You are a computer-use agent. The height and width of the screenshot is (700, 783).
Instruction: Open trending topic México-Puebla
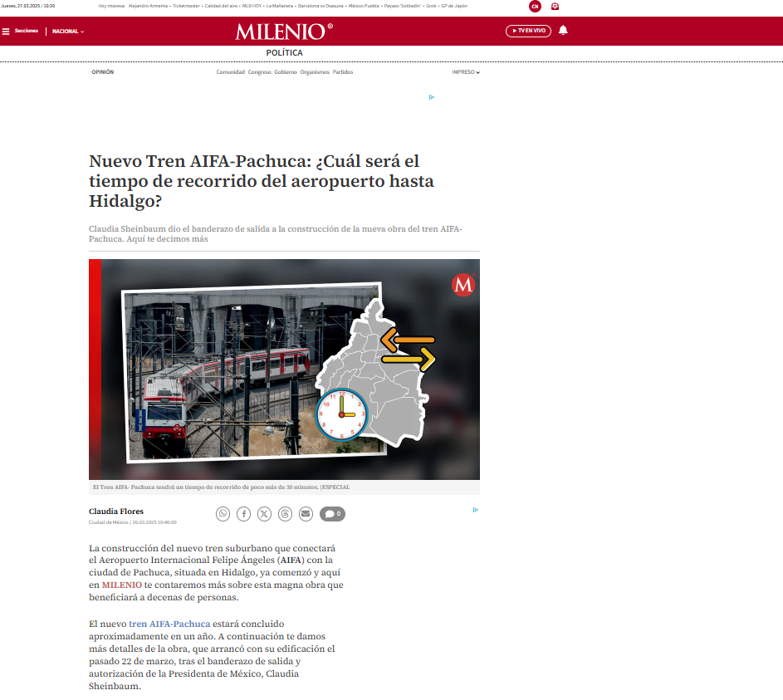pos(364,6)
